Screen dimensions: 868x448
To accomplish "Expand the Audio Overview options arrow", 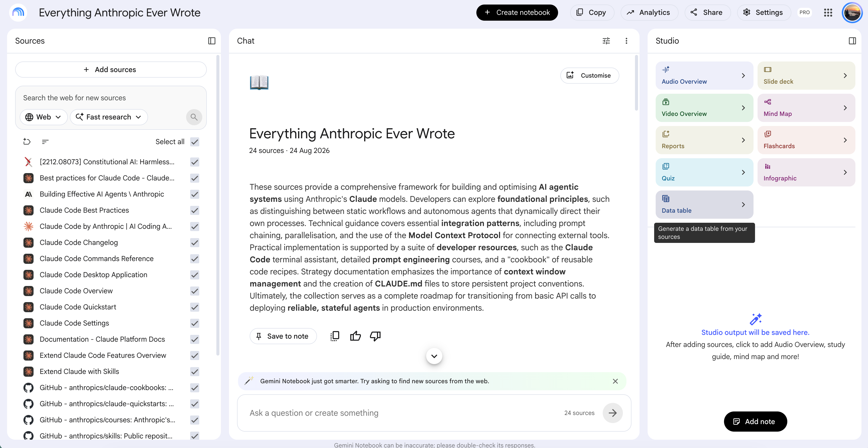I will coord(743,75).
